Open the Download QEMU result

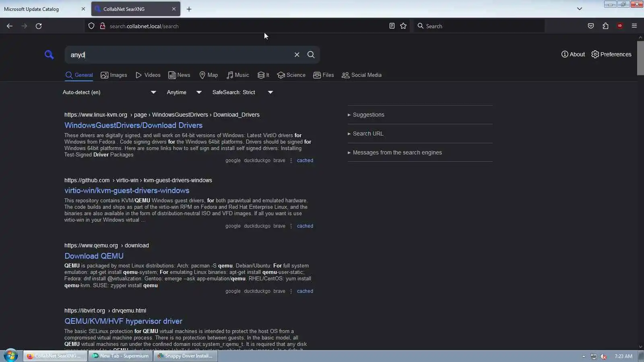[x=94, y=256]
